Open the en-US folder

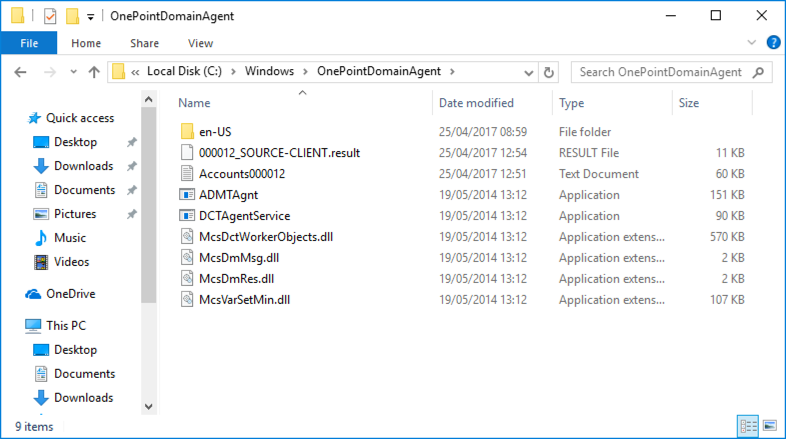click(215, 132)
